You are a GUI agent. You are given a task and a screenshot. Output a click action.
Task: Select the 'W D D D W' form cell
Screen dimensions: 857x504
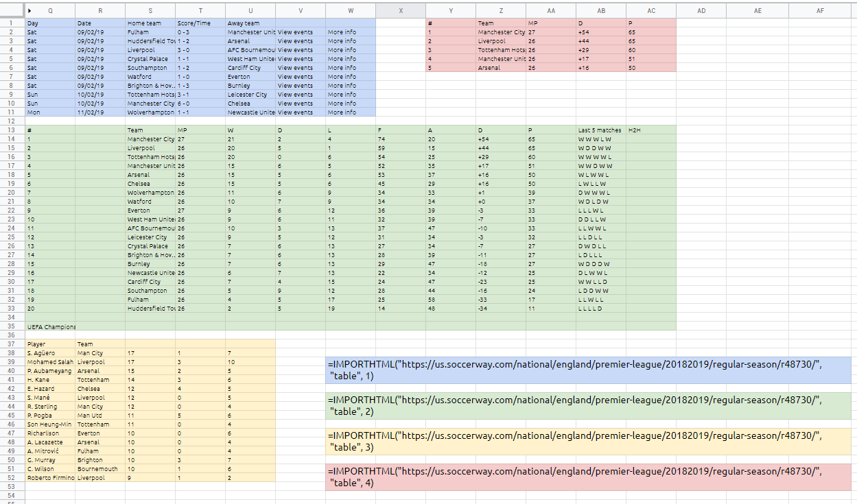pos(601,263)
